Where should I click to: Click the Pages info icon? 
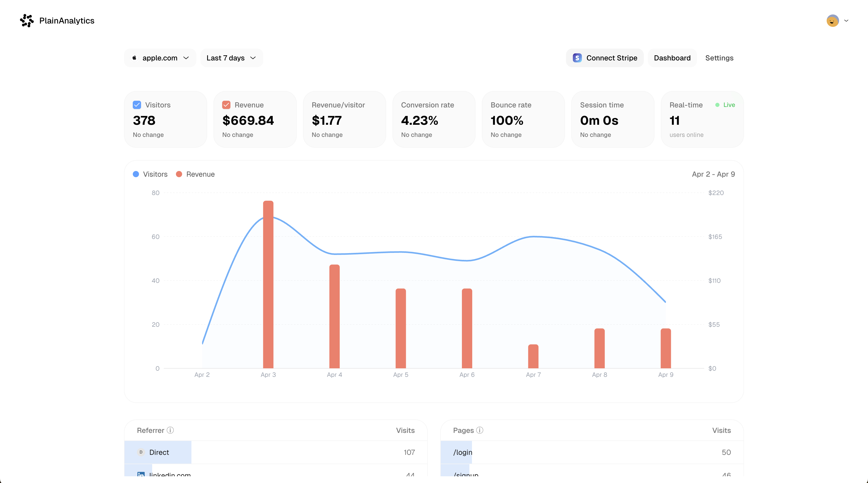pos(479,430)
